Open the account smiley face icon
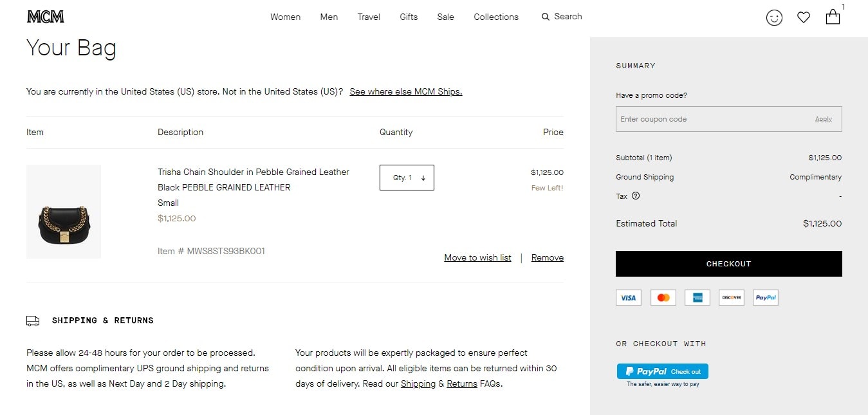 point(774,17)
